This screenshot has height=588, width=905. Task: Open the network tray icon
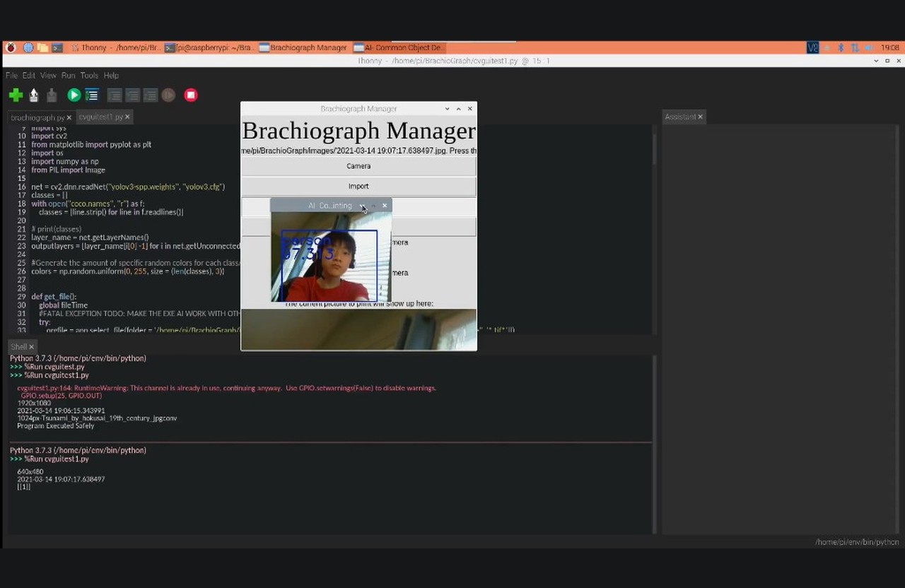pyautogui.click(x=855, y=47)
